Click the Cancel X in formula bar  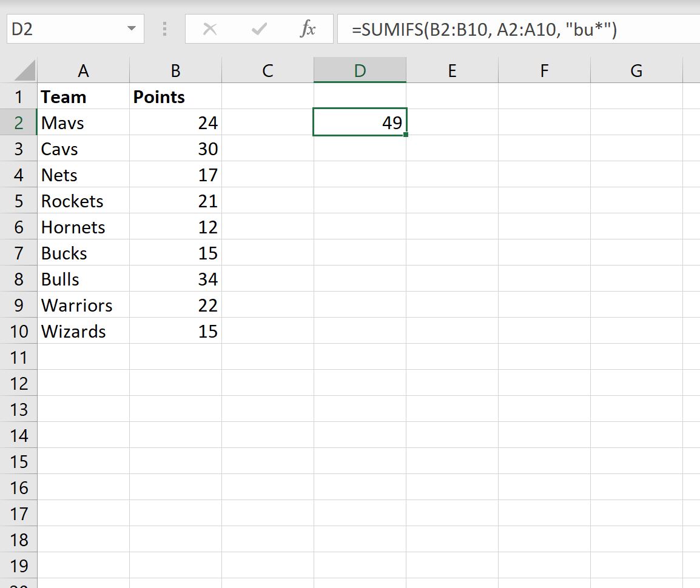coord(210,28)
